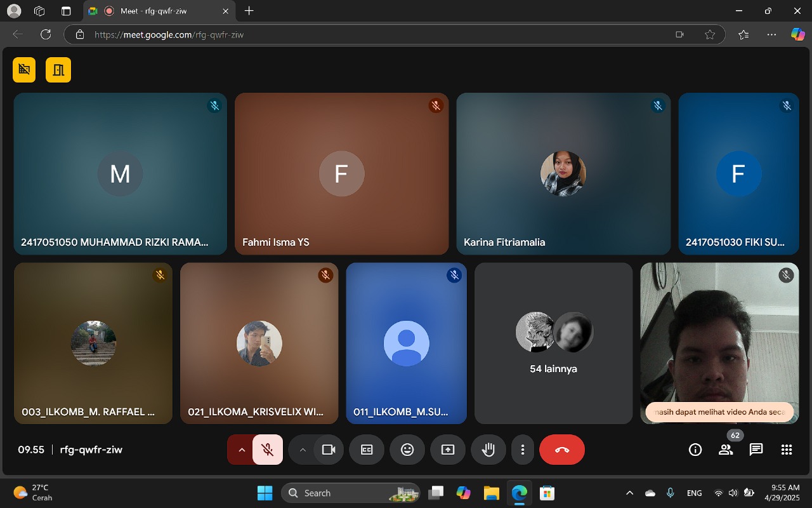Expand audio settings chevron beside microphone
This screenshot has width=812, height=508.
tap(241, 450)
